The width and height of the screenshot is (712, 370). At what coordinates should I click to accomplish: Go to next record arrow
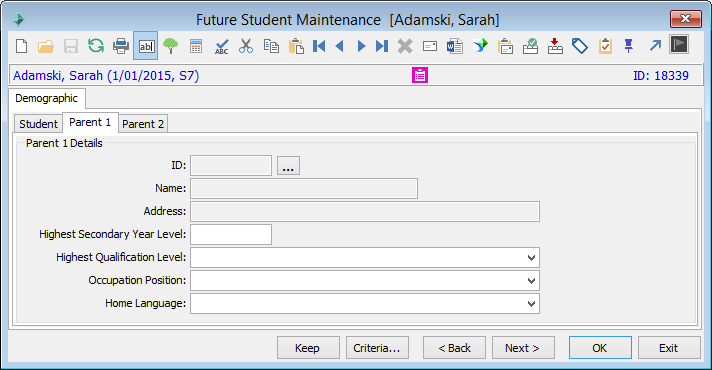[361, 46]
